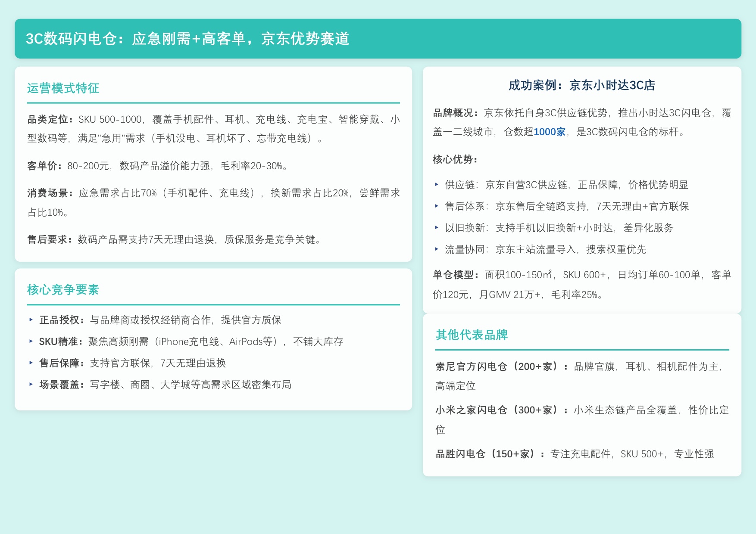Screen dimensions: 756x534
Task: Click the bullet arrow before '正品授权'
Action: click(x=31, y=320)
